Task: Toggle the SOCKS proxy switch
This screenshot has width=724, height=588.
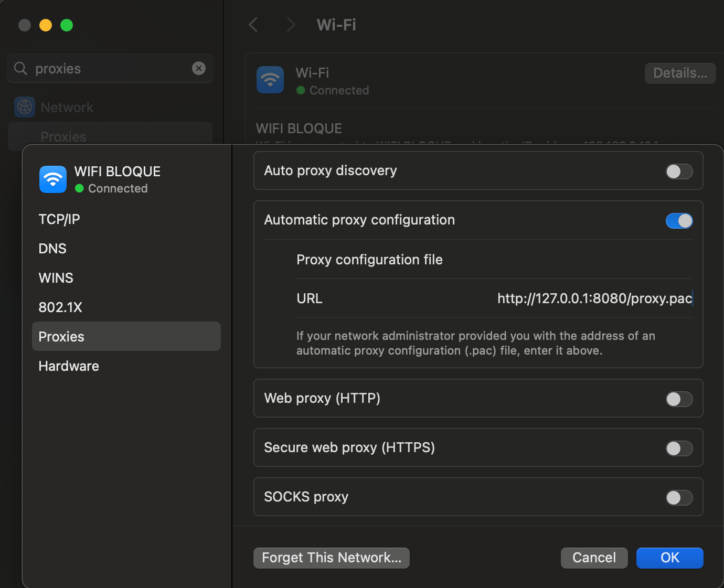Action: pos(679,498)
